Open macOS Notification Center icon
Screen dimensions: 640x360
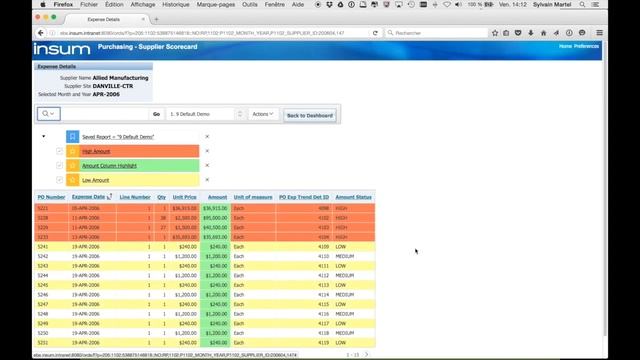pos(596,4)
